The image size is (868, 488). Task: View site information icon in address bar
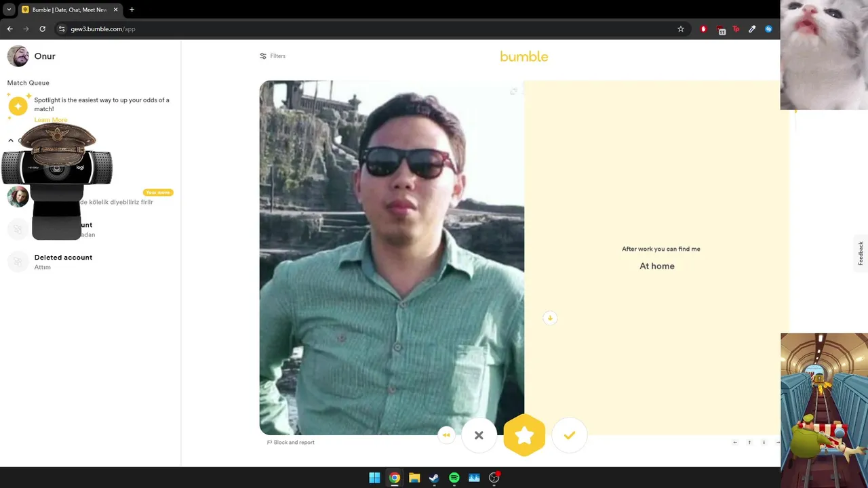tap(62, 29)
